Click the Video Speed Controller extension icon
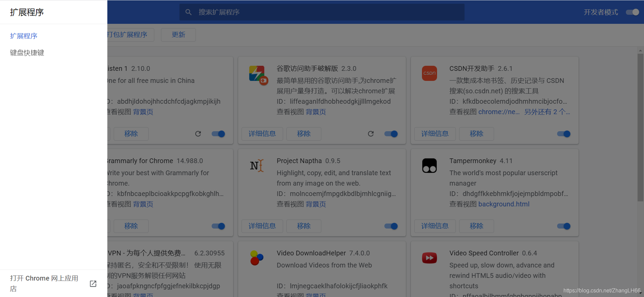This screenshot has height=297, width=644. (429, 258)
